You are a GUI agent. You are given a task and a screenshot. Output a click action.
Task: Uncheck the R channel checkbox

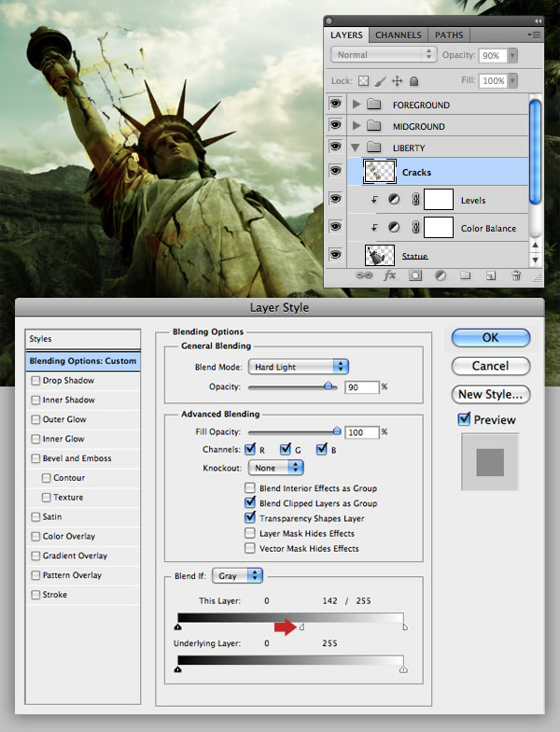250,449
